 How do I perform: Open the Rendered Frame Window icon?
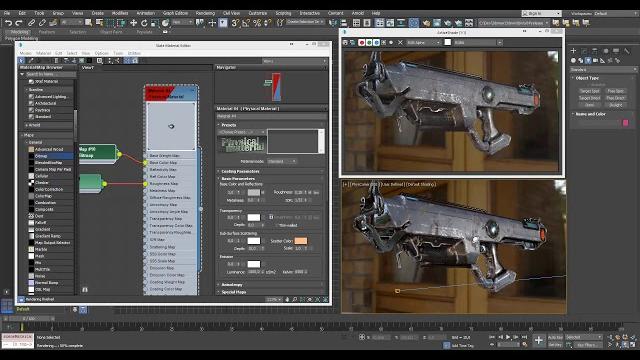tap(437, 23)
